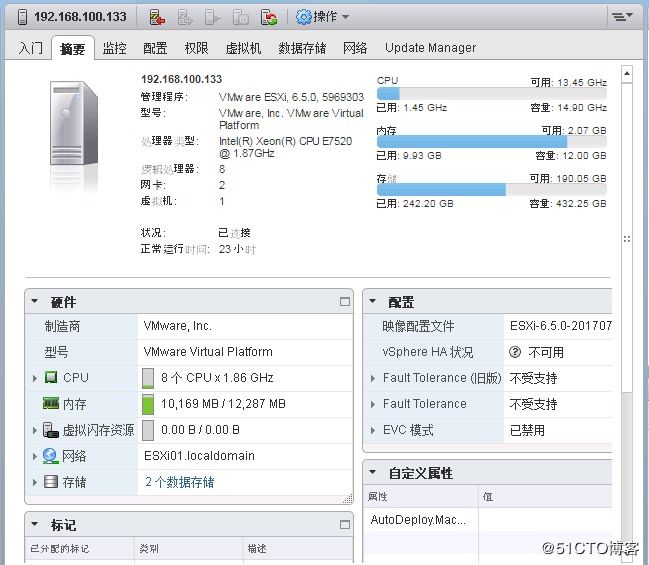Switch to the 入门 tab

click(x=31, y=48)
